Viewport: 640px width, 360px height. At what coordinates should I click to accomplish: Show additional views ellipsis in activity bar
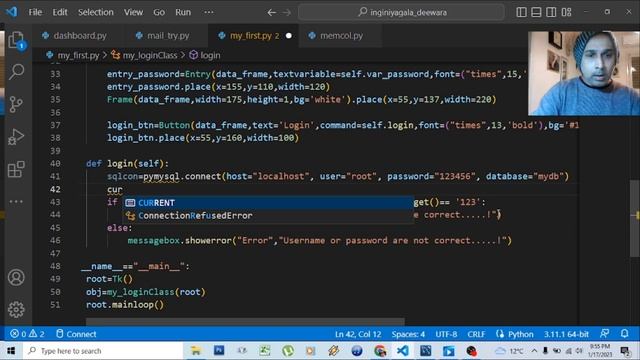(x=16, y=202)
